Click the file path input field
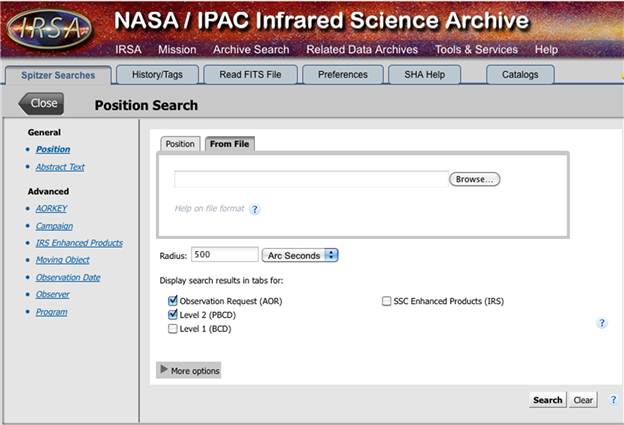The width and height of the screenshot is (624, 425). pyautogui.click(x=311, y=179)
